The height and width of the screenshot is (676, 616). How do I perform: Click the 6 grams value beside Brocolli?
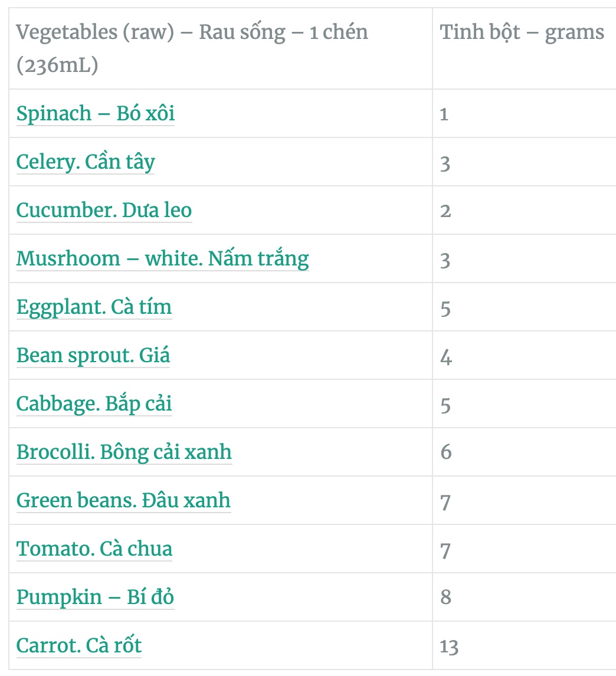[x=445, y=452]
